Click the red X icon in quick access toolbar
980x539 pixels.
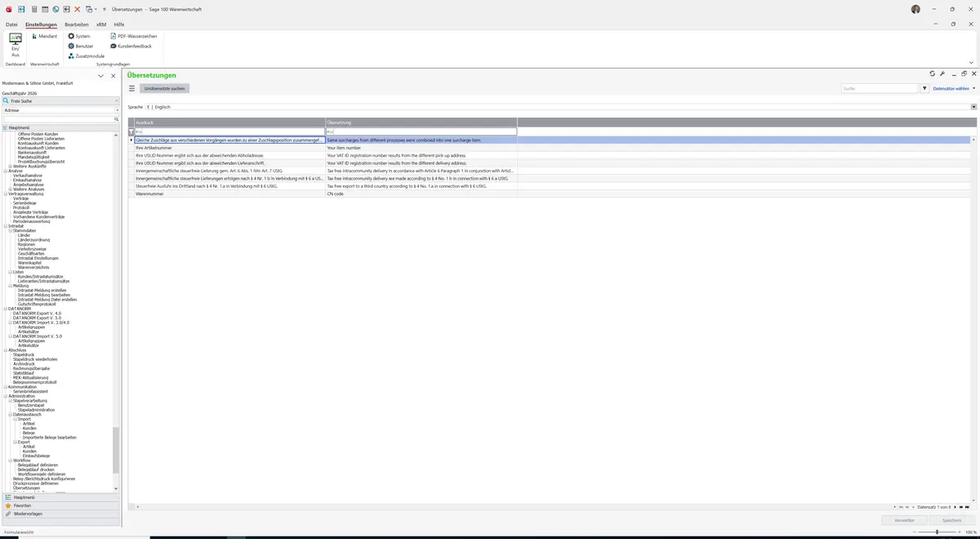(x=78, y=9)
